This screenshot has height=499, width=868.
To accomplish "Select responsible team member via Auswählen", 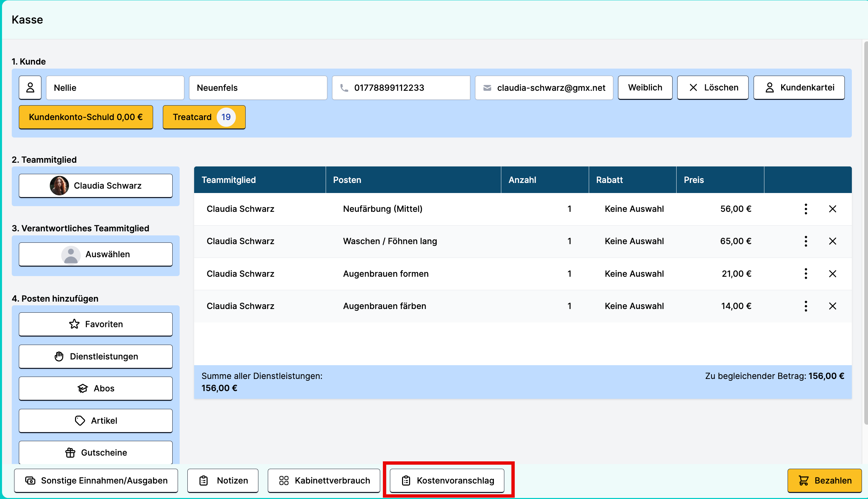I will pyautogui.click(x=96, y=254).
